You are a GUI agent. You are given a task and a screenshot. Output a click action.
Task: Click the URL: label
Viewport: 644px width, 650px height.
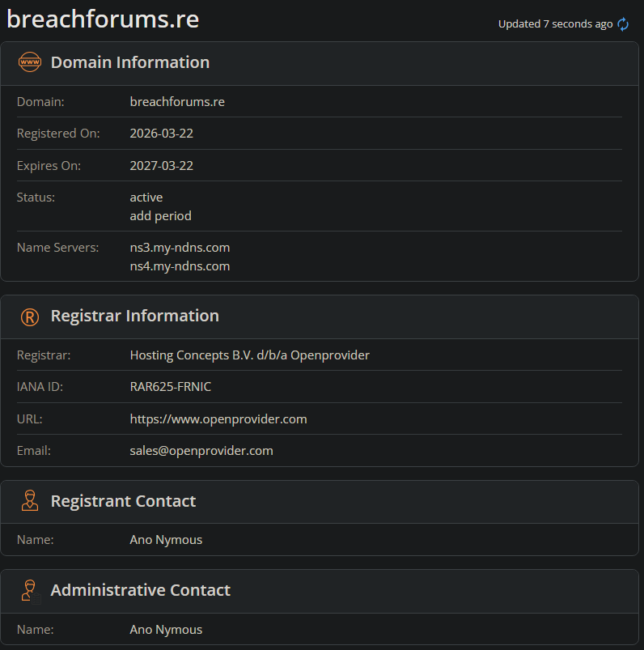coord(29,419)
